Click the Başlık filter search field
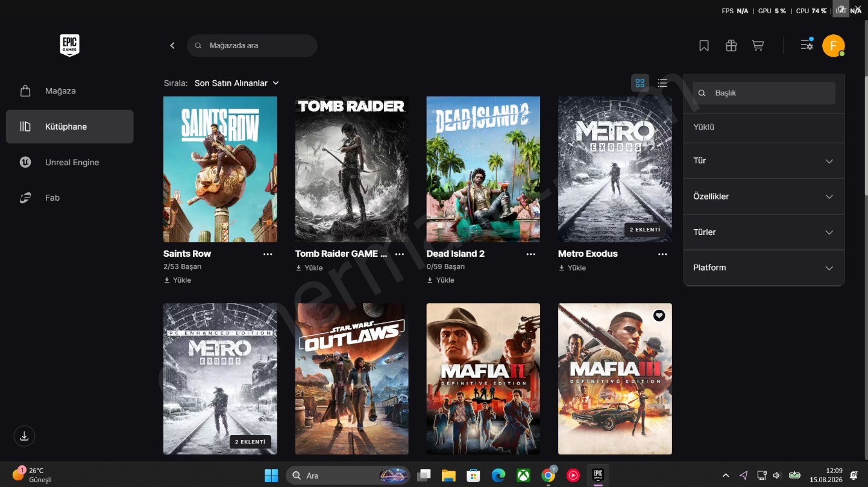This screenshot has width=868, height=487. (x=764, y=93)
